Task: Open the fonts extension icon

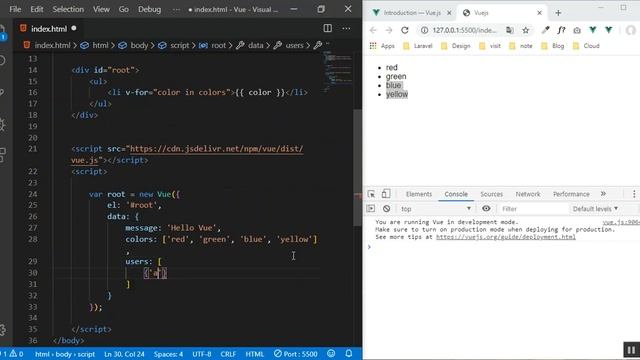Action: coord(561,30)
